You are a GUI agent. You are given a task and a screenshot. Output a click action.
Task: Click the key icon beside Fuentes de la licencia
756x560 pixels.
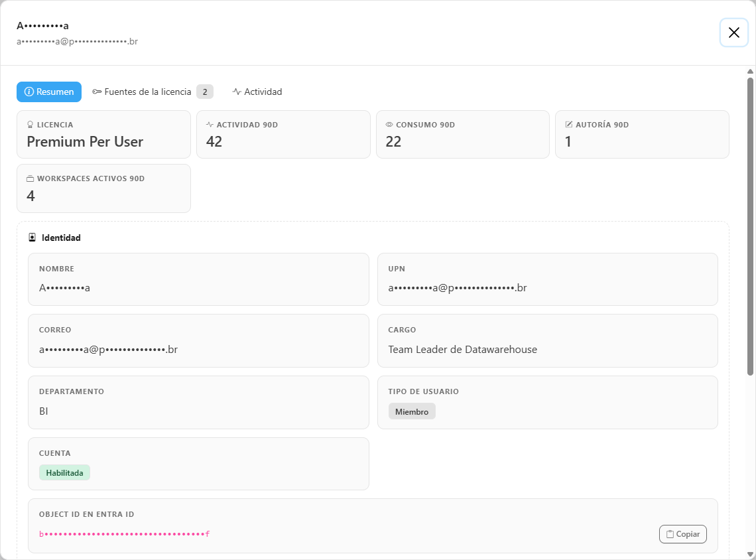coord(97,92)
